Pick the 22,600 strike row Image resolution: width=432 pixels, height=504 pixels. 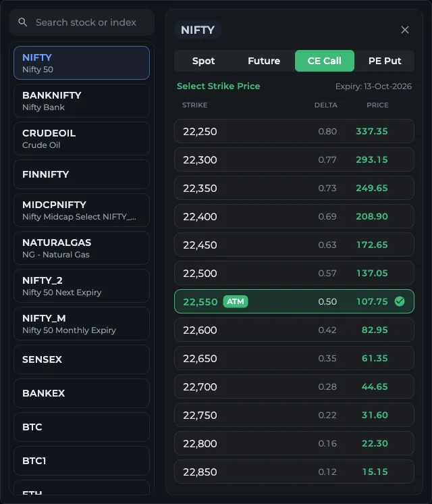294,330
